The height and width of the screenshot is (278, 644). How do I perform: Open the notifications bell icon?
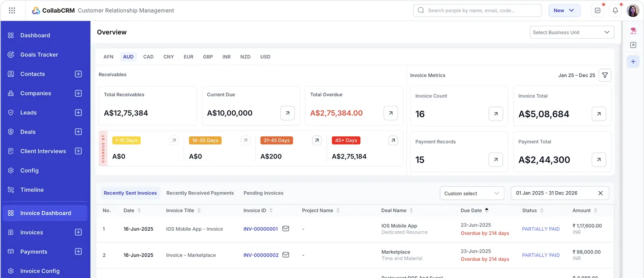(x=615, y=10)
